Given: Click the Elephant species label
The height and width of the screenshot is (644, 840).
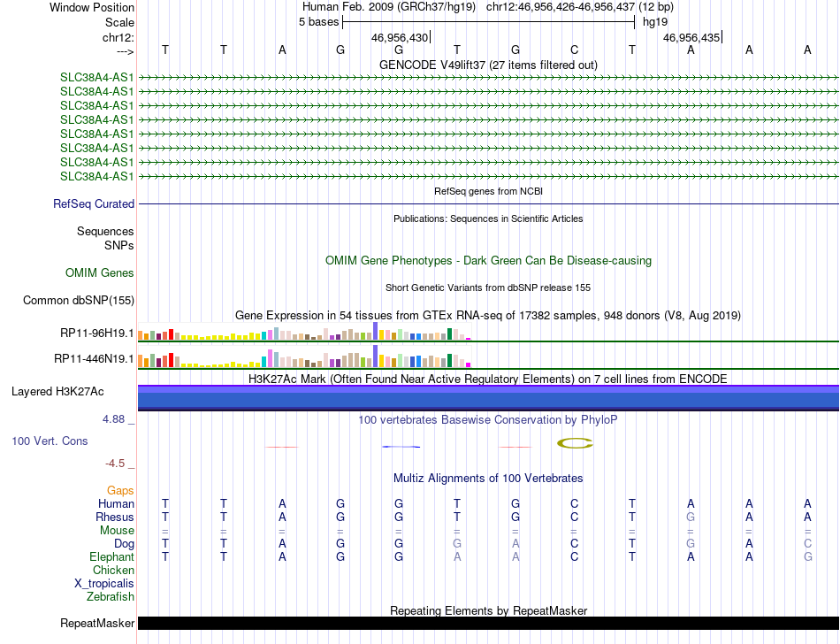Looking at the screenshot, I should (112, 557).
